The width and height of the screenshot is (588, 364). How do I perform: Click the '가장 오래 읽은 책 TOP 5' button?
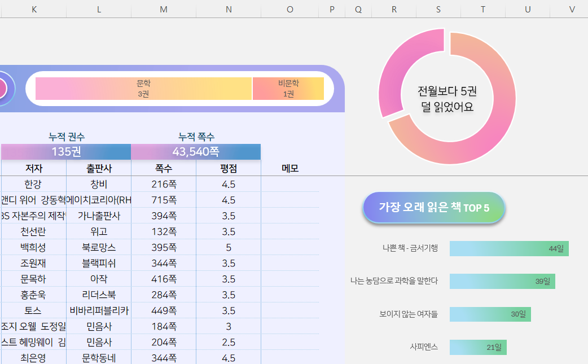click(x=433, y=208)
